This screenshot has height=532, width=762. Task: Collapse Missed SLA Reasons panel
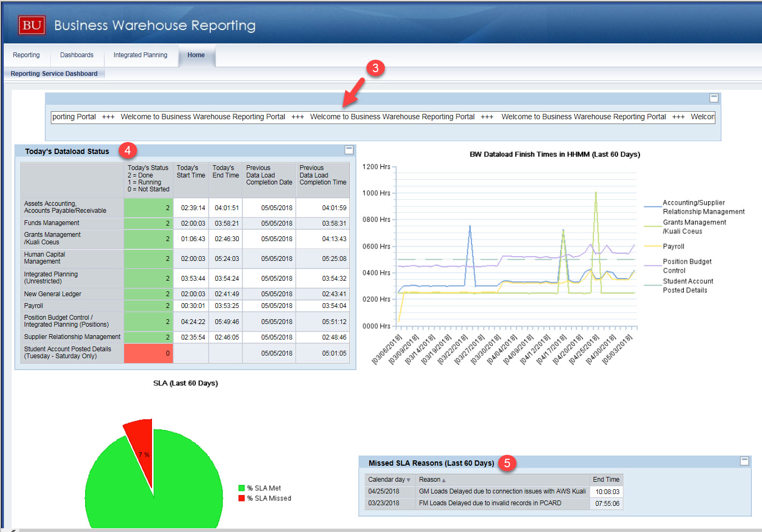(x=744, y=461)
